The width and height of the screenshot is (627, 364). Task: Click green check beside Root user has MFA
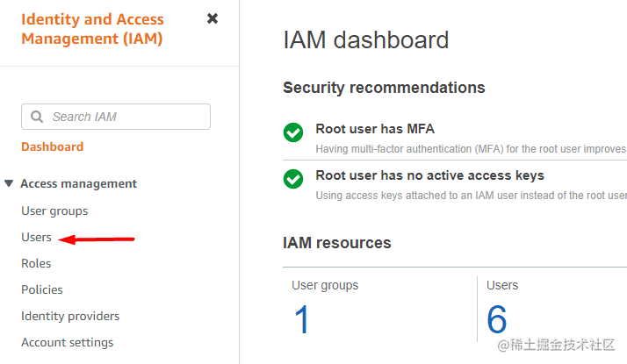coord(293,133)
